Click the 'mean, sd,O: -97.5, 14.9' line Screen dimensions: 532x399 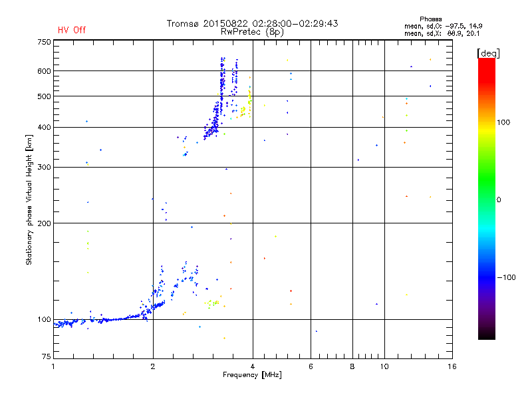[x=443, y=26]
